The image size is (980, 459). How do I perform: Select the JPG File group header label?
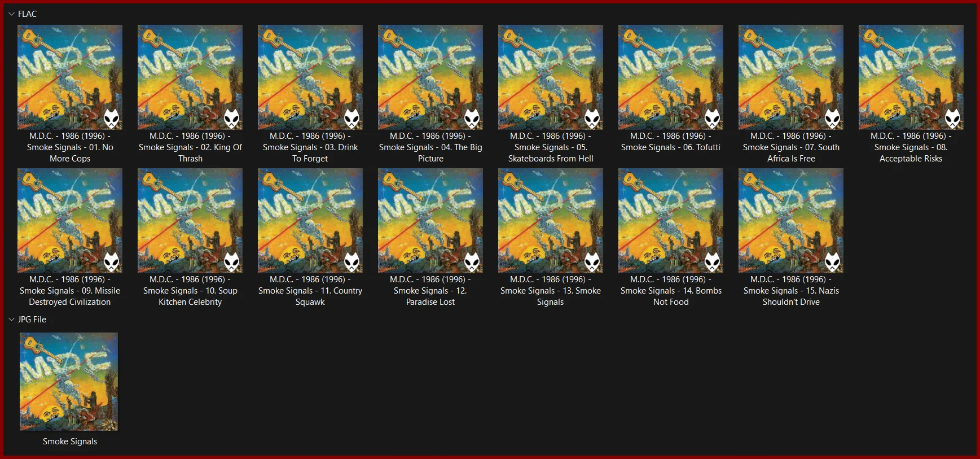[x=32, y=320]
